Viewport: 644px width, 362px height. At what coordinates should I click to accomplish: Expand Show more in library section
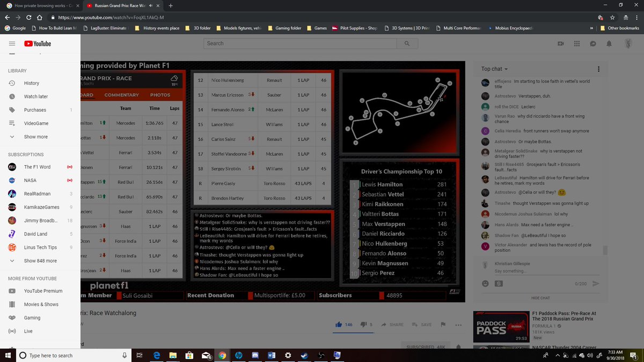pyautogui.click(x=40, y=137)
